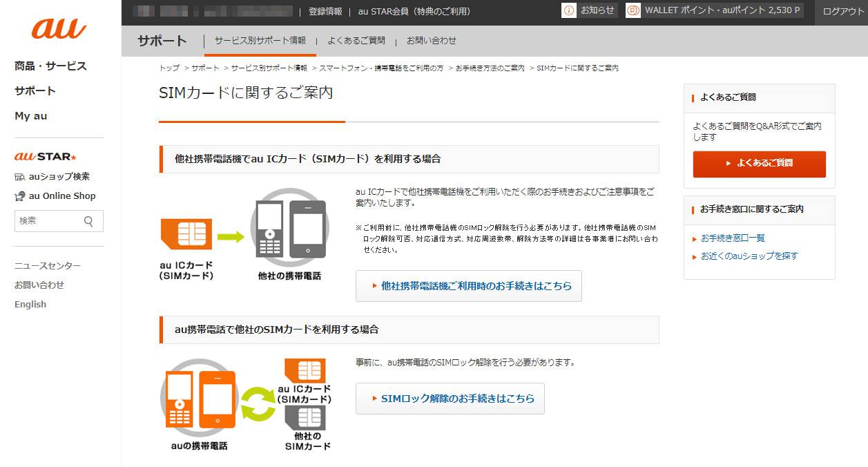Select お問い合わせ tab in support bar
This screenshot has height=467, width=868.
(432, 41)
